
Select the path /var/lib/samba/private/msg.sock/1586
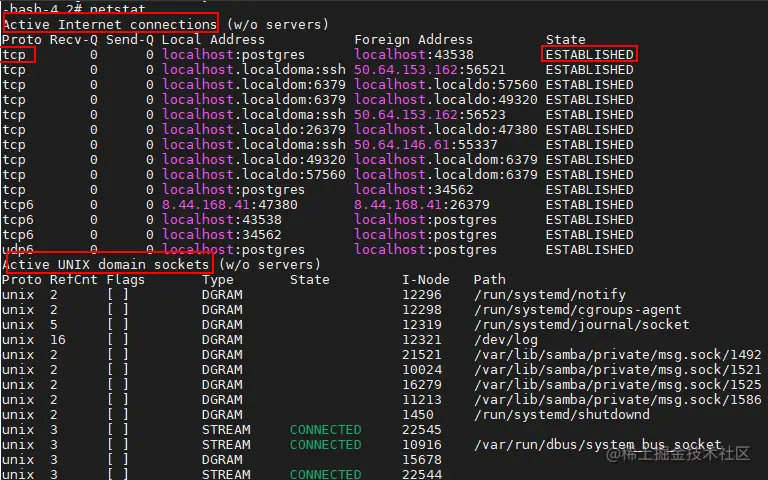tap(618, 400)
